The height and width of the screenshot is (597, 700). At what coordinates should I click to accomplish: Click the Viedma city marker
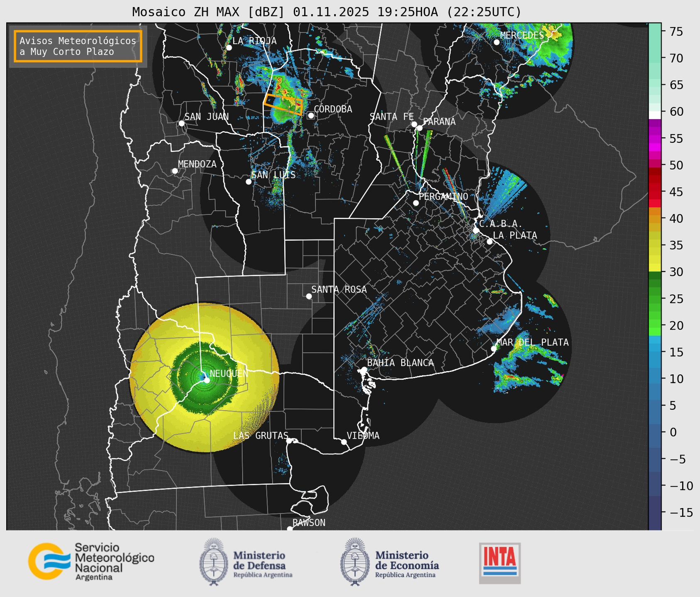point(344,442)
